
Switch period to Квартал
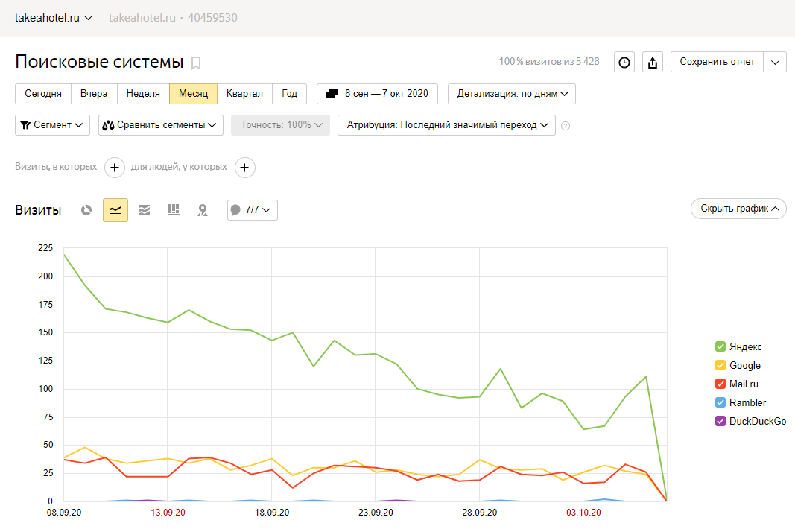(244, 94)
